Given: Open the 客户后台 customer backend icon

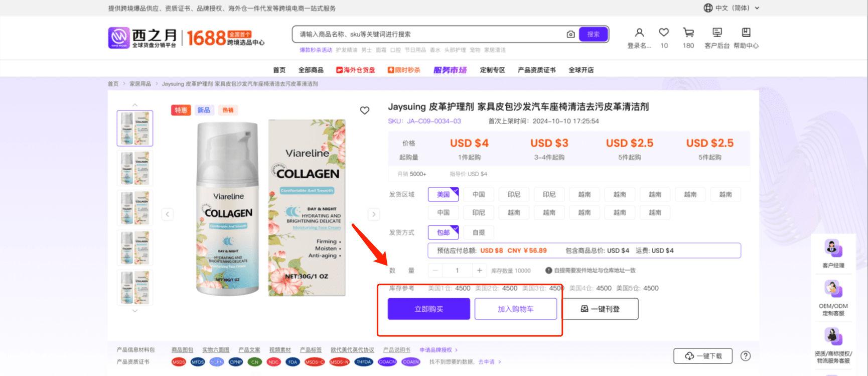Looking at the screenshot, I should (717, 33).
